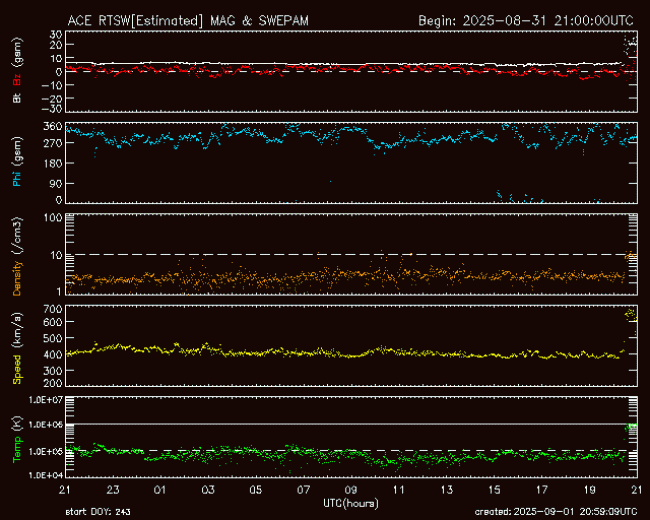
Task: Click the "700" tick on the Speed axis
Action: [x=53, y=309]
